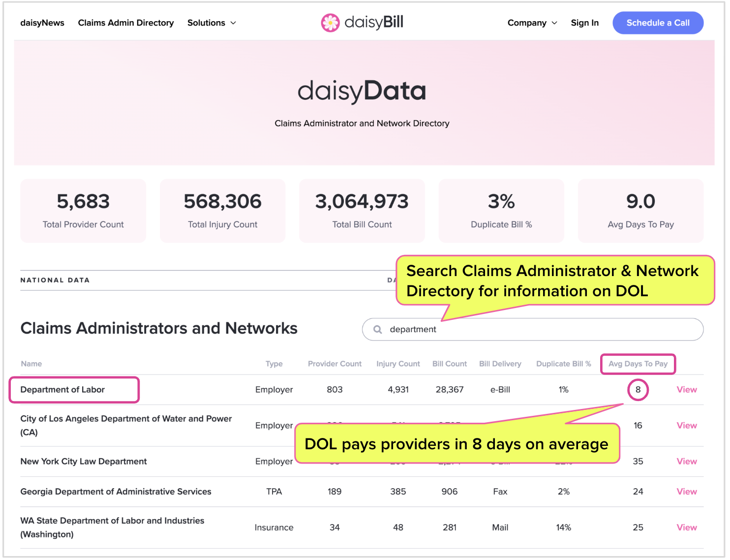
Task: Click View for Georgia Department of Administrative Services
Action: point(686,492)
